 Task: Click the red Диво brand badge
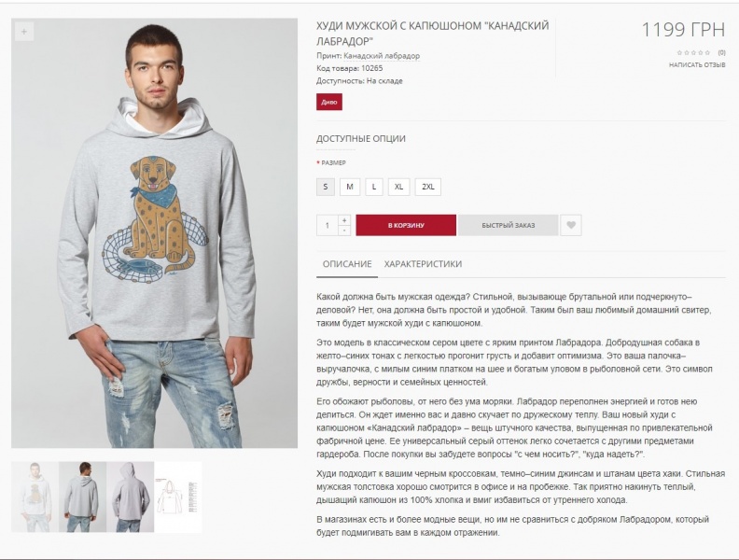click(x=329, y=102)
